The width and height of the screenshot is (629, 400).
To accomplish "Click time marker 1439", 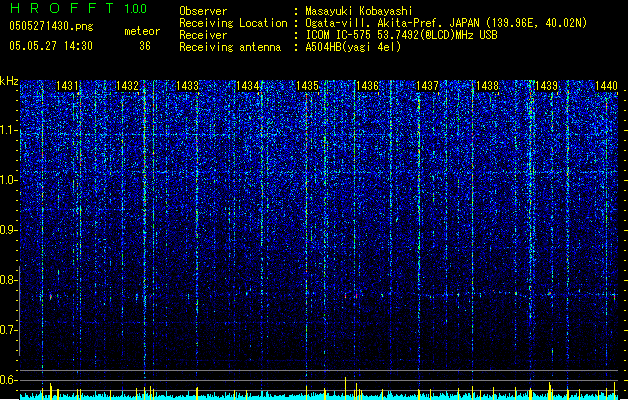I will click(x=546, y=86).
